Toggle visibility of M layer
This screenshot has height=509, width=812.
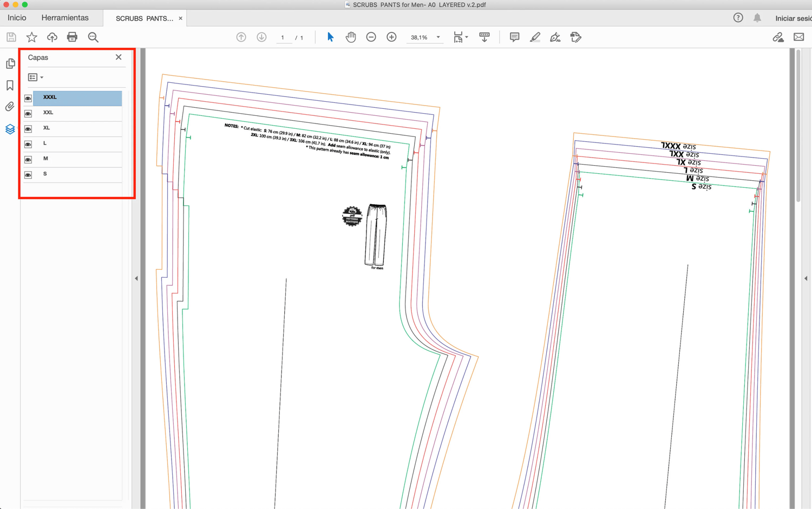coord(28,159)
